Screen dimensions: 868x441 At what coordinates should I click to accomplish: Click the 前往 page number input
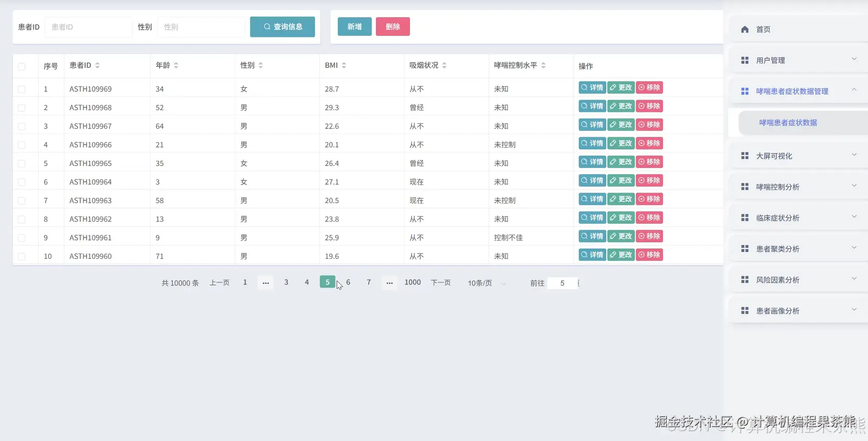563,283
